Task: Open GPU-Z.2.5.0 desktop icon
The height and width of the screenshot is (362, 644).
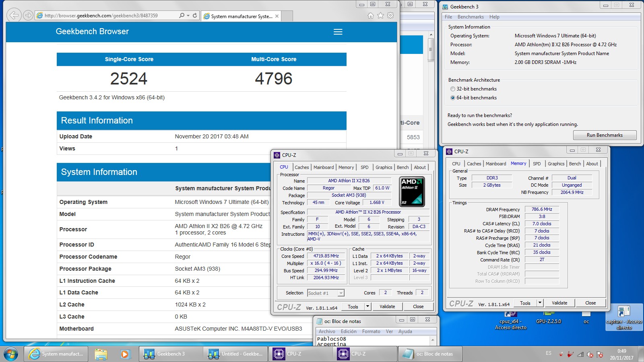Action: click(x=549, y=318)
